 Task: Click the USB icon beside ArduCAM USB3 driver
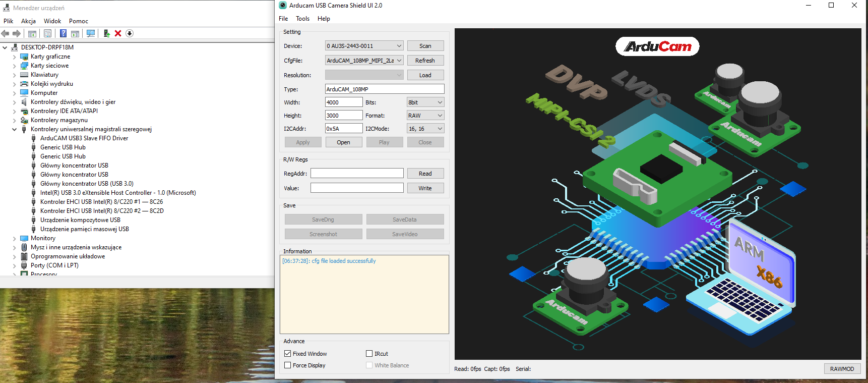(34, 138)
